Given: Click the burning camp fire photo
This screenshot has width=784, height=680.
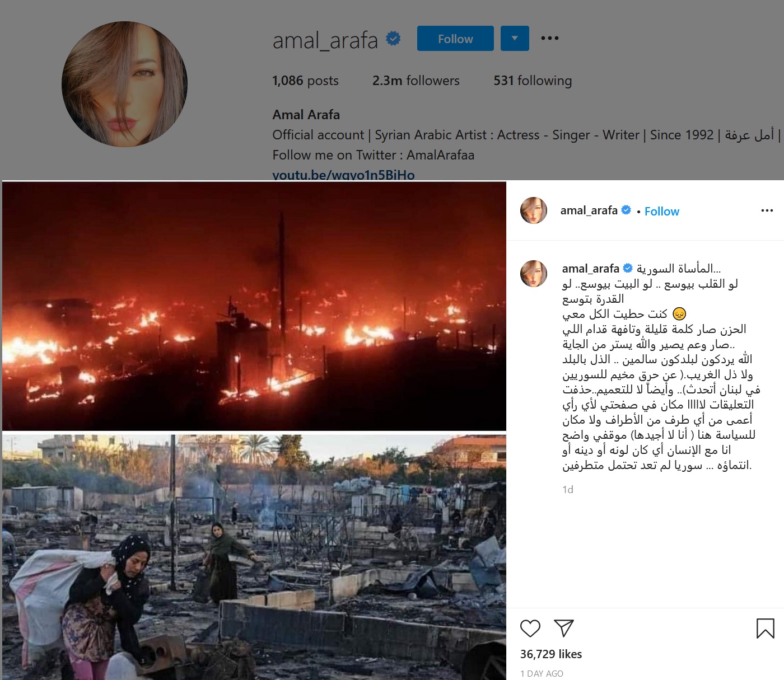Looking at the screenshot, I should tap(254, 306).
